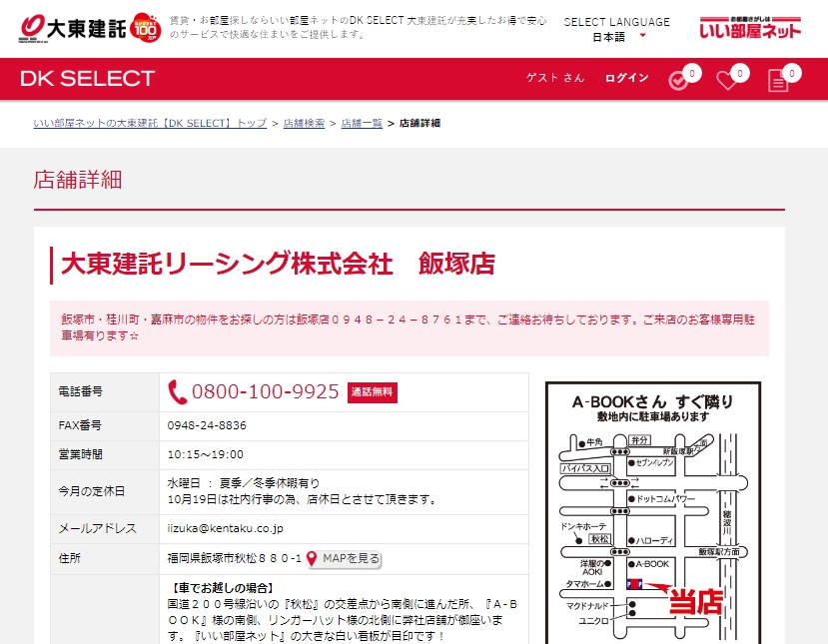Open the checked-items circle check icon
Image resolution: width=828 pixels, height=644 pixels.
click(678, 81)
